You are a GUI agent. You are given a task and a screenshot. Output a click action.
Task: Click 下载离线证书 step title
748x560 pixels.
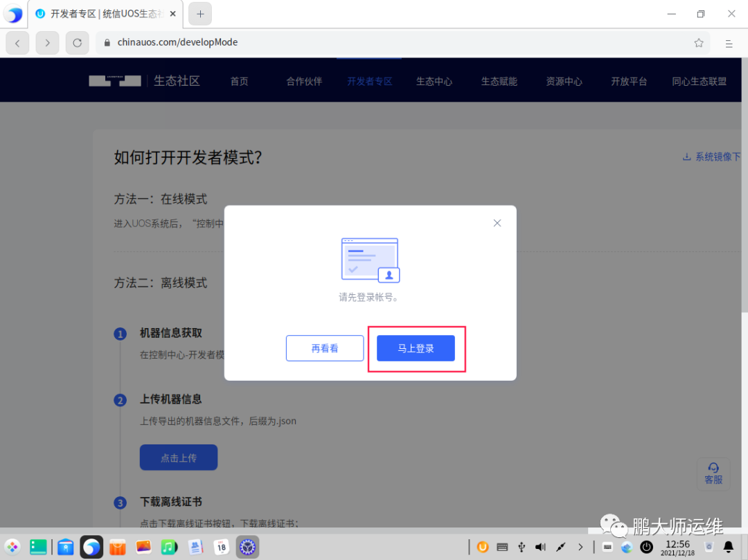pyautogui.click(x=171, y=502)
